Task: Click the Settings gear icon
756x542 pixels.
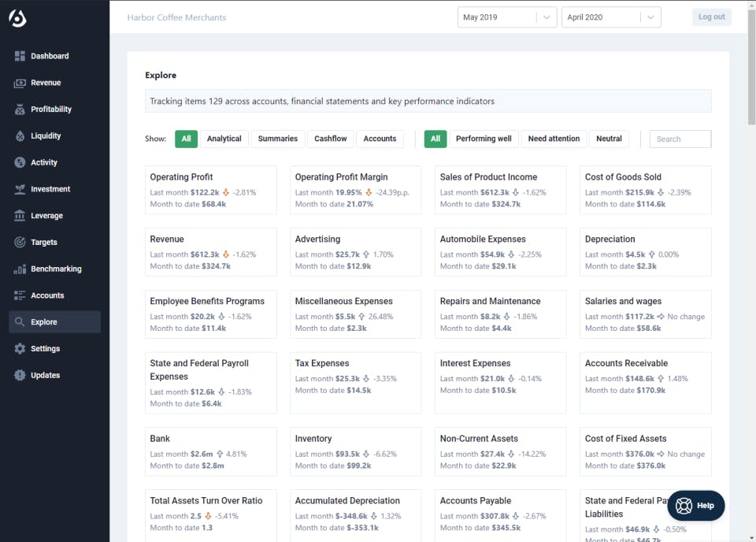Action: [x=20, y=349]
